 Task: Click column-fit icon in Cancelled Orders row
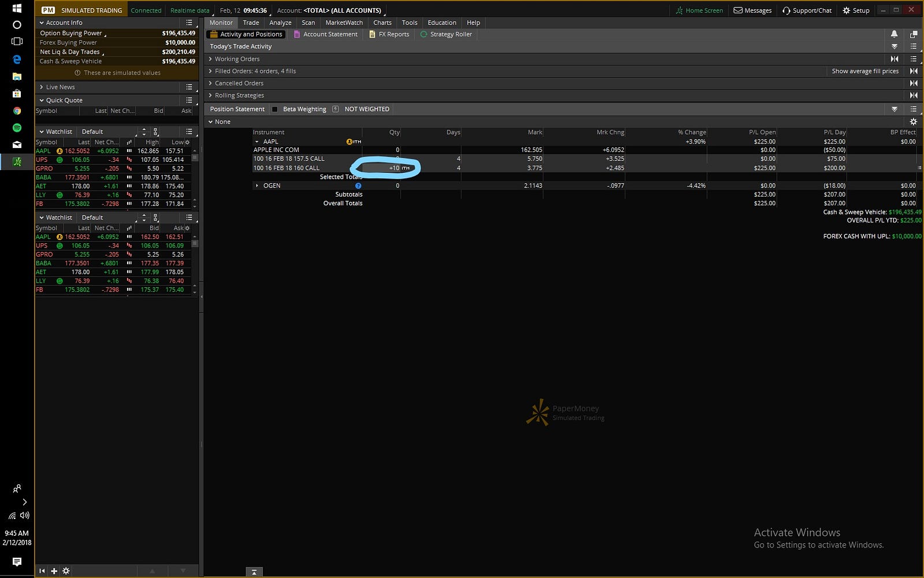click(914, 83)
